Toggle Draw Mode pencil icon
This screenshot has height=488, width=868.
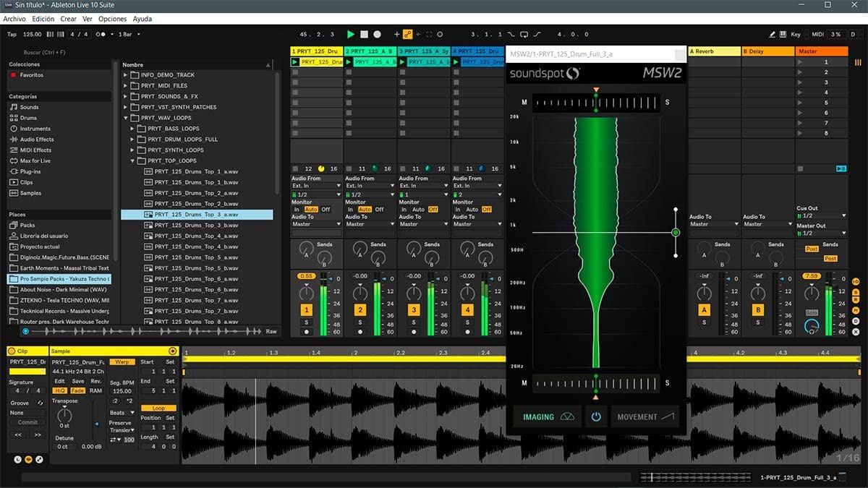point(773,34)
